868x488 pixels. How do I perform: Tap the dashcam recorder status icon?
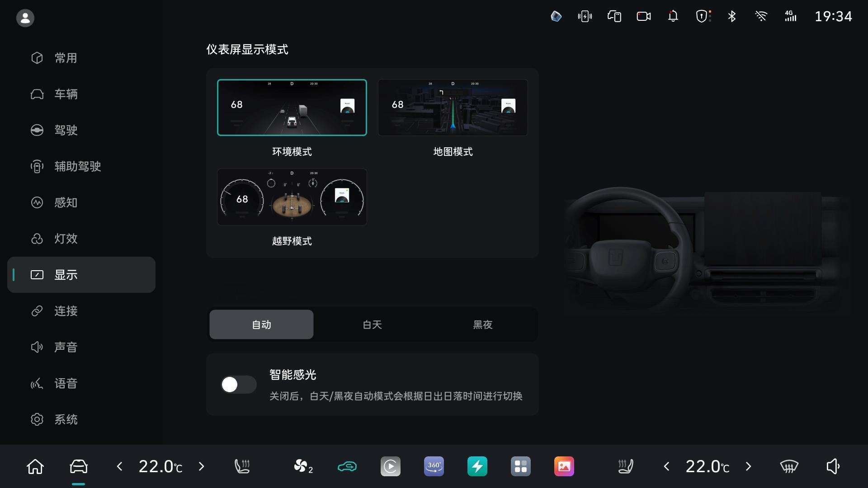pyautogui.click(x=643, y=17)
